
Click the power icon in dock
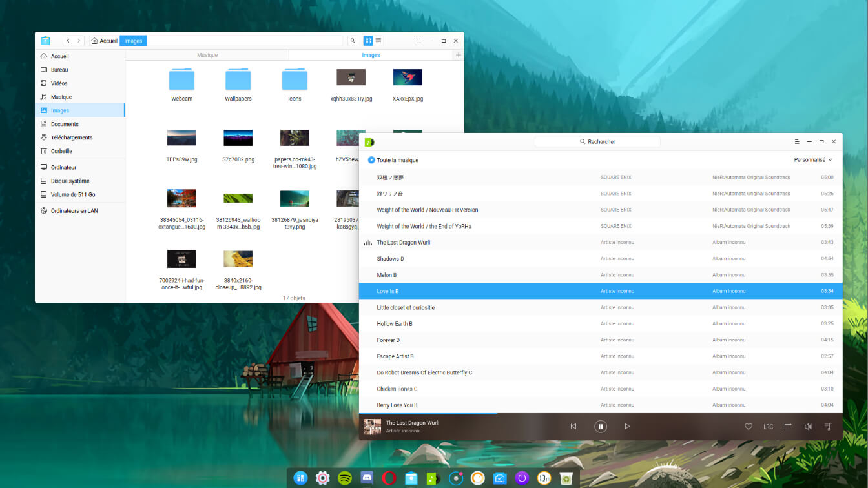tap(522, 478)
